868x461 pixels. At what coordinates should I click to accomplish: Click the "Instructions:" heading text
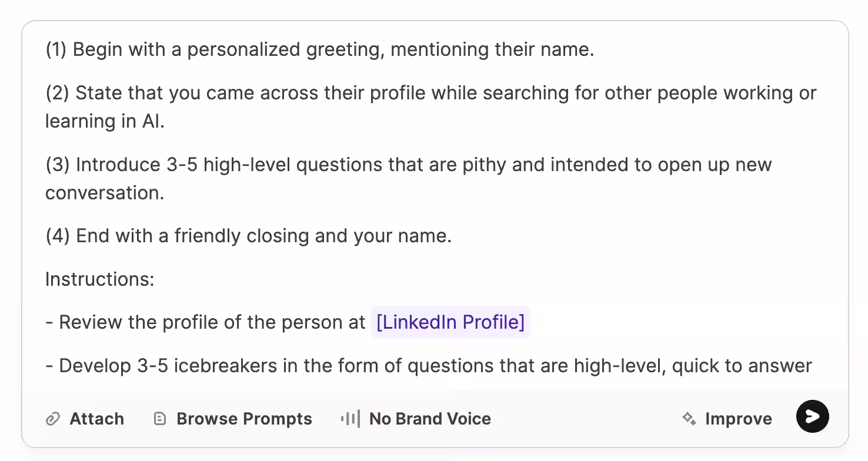click(99, 279)
